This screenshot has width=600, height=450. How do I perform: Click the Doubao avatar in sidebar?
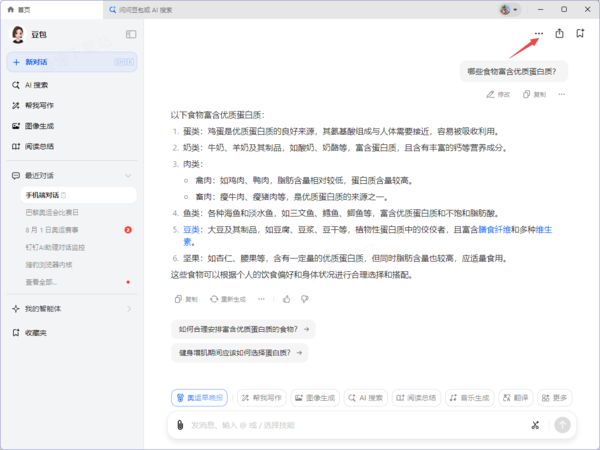[x=18, y=34]
